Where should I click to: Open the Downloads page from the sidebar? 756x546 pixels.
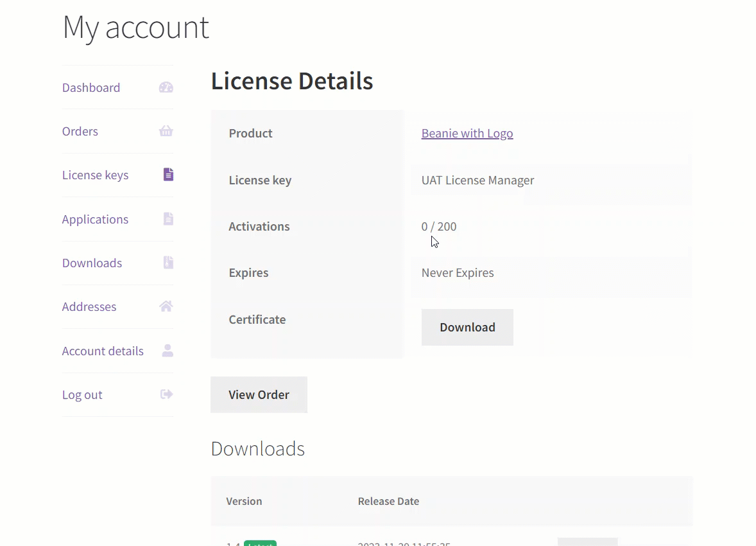92,263
